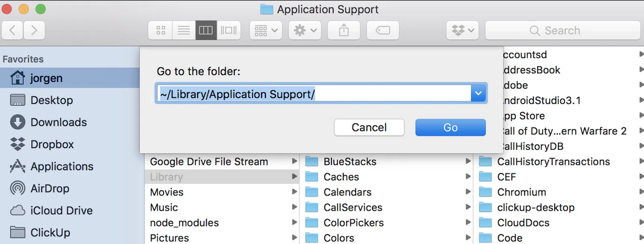Switch to icon view in toolbar
The image size is (644, 244).
(161, 30)
